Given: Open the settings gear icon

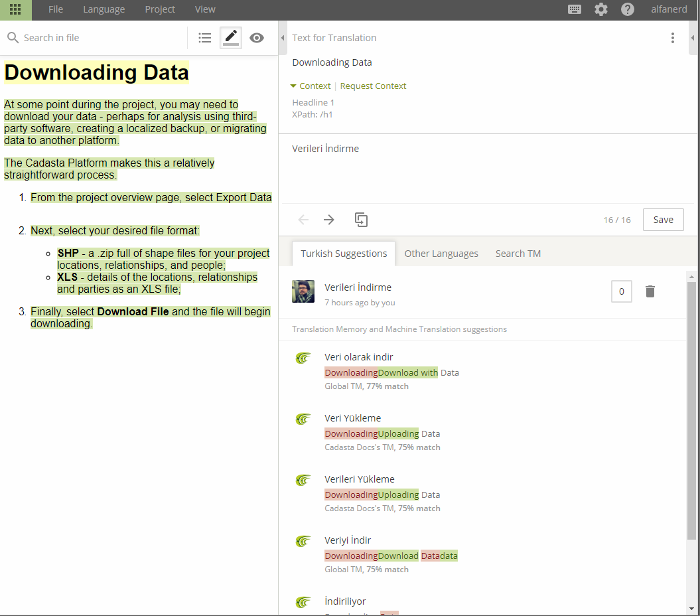Looking at the screenshot, I should (600, 9).
